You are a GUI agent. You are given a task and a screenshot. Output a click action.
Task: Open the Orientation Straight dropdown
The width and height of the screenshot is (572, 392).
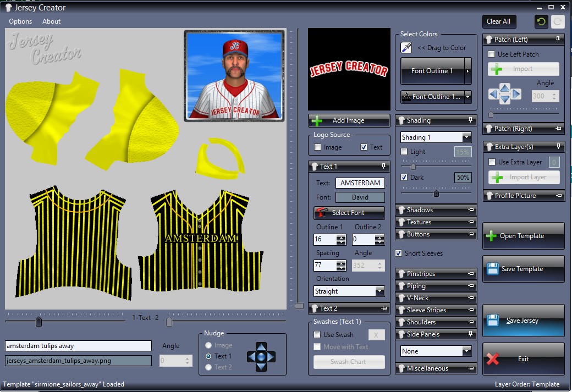click(379, 291)
